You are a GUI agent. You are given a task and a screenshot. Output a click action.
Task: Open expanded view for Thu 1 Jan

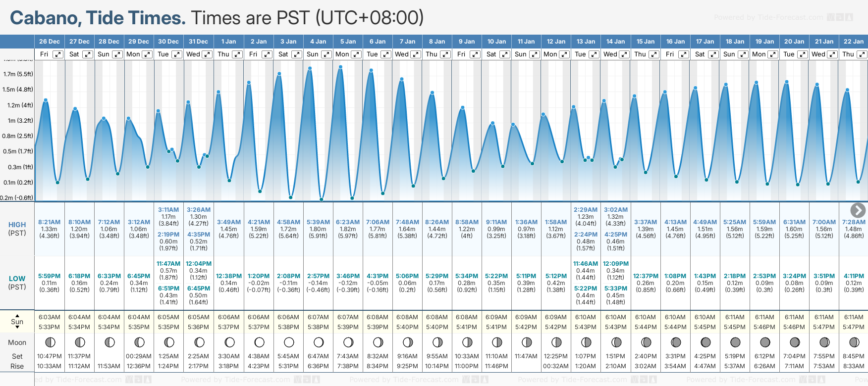point(237,54)
